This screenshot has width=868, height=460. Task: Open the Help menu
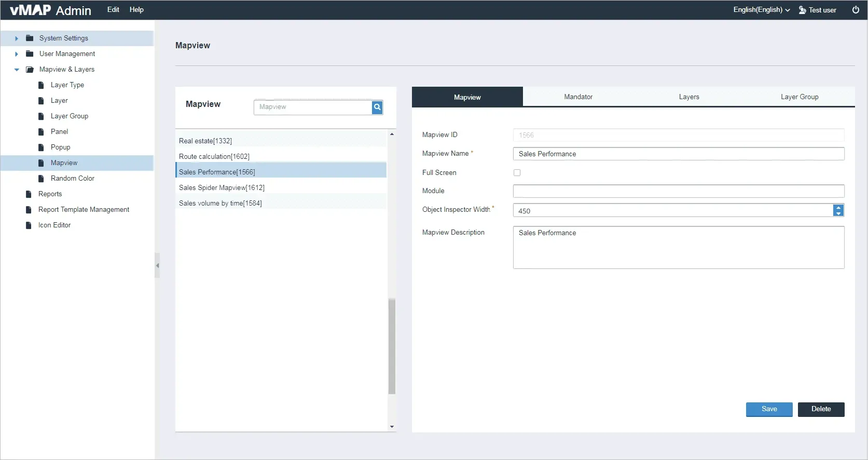point(136,9)
